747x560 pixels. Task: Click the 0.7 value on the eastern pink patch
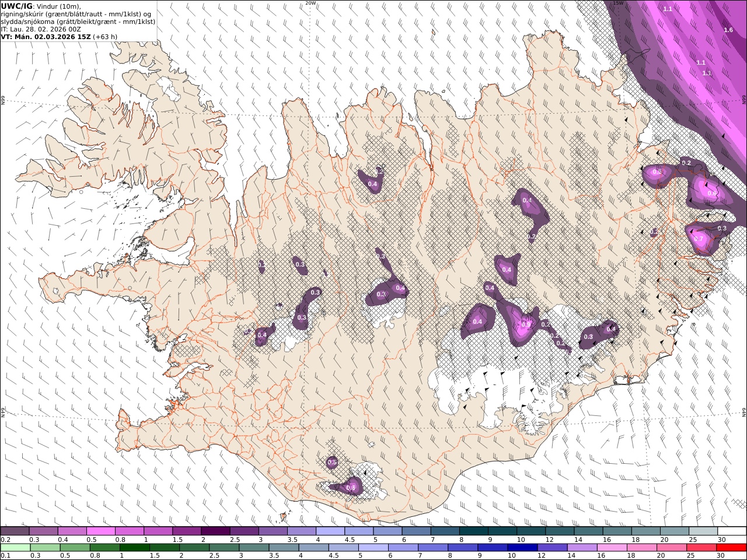tap(699, 239)
